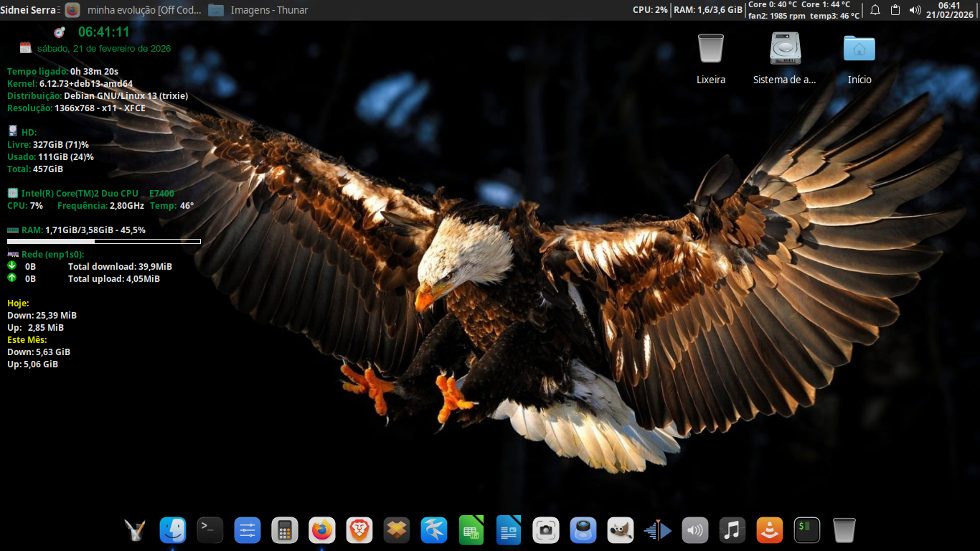The height and width of the screenshot is (551, 980).
Task: Open the panel volume speaker control
Action: pos(915,10)
